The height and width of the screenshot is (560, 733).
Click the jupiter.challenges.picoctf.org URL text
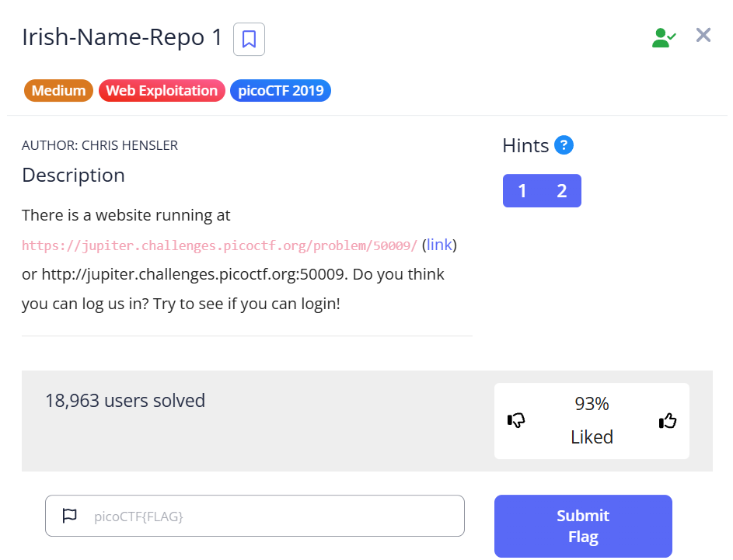point(218,245)
